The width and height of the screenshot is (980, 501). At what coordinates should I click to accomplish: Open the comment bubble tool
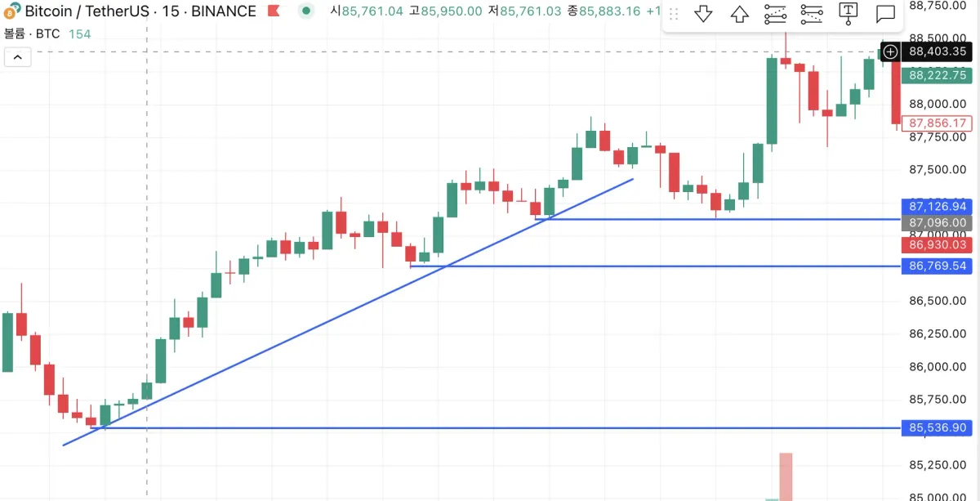(885, 14)
